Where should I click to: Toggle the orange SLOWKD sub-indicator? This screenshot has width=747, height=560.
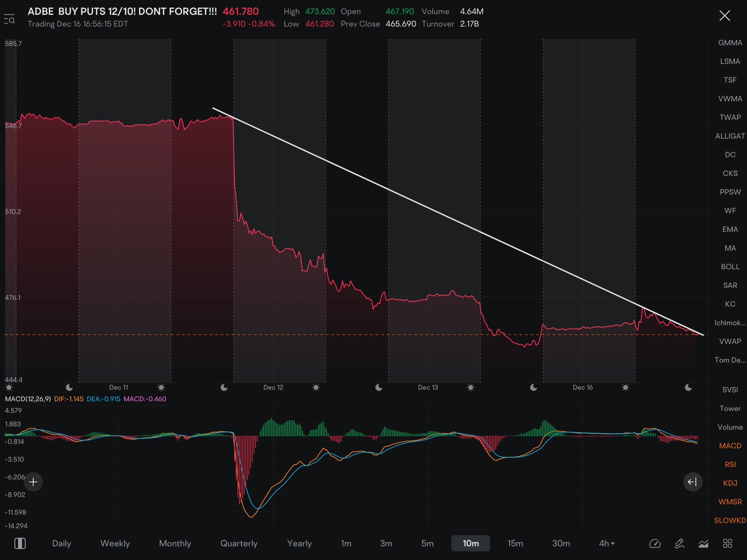[x=730, y=521]
